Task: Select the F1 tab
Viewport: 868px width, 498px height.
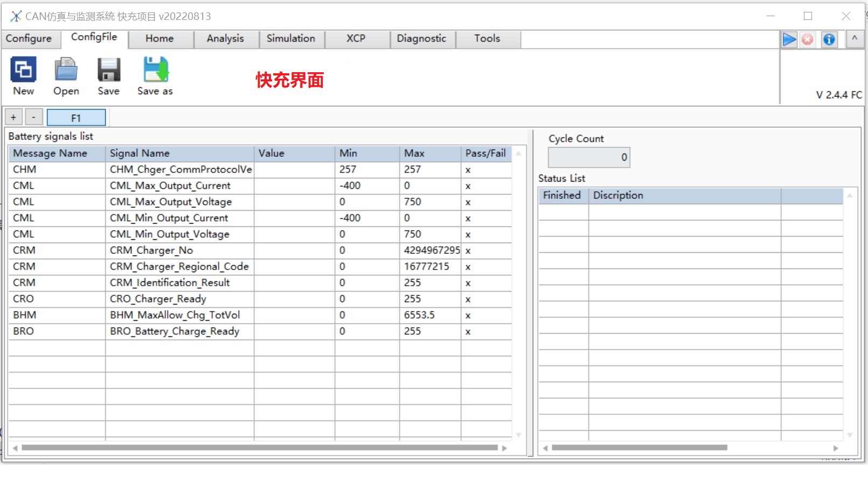Action: (x=76, y=117)
